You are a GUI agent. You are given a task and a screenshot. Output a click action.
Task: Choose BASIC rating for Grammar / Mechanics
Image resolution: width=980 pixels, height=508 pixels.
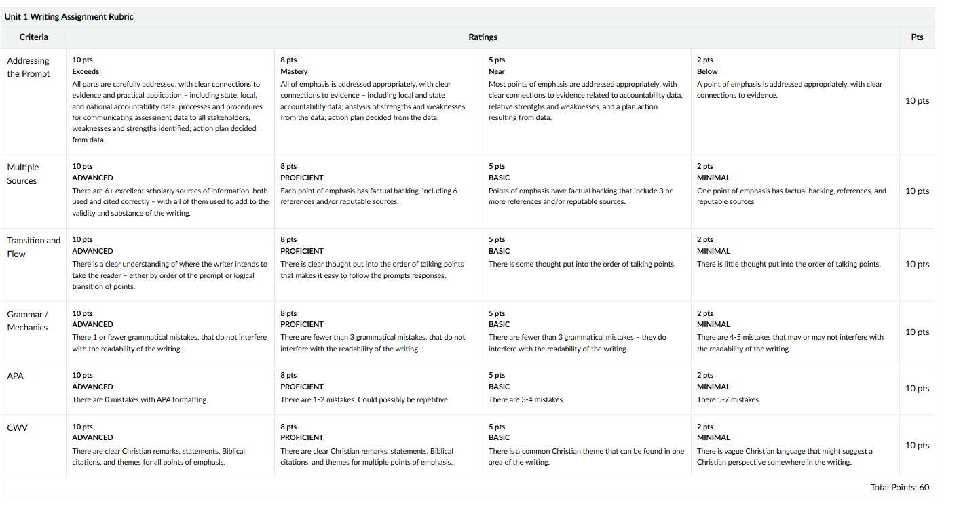tap(587, 333)
